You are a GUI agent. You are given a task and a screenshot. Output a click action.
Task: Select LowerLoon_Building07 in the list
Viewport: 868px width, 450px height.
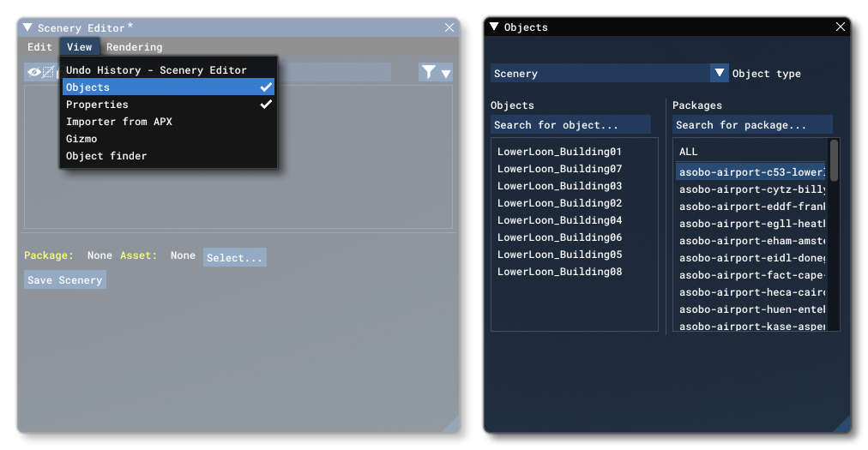click(559, 168)
